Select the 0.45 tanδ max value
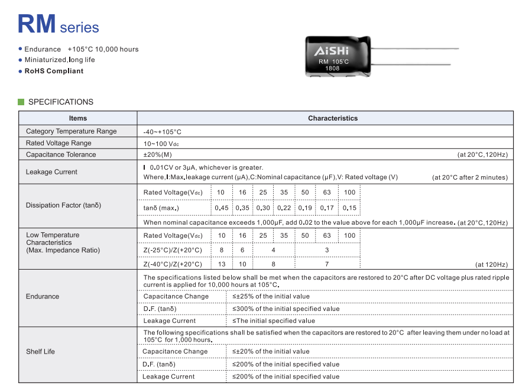This screenshot has width=532, height=392. 221,208
